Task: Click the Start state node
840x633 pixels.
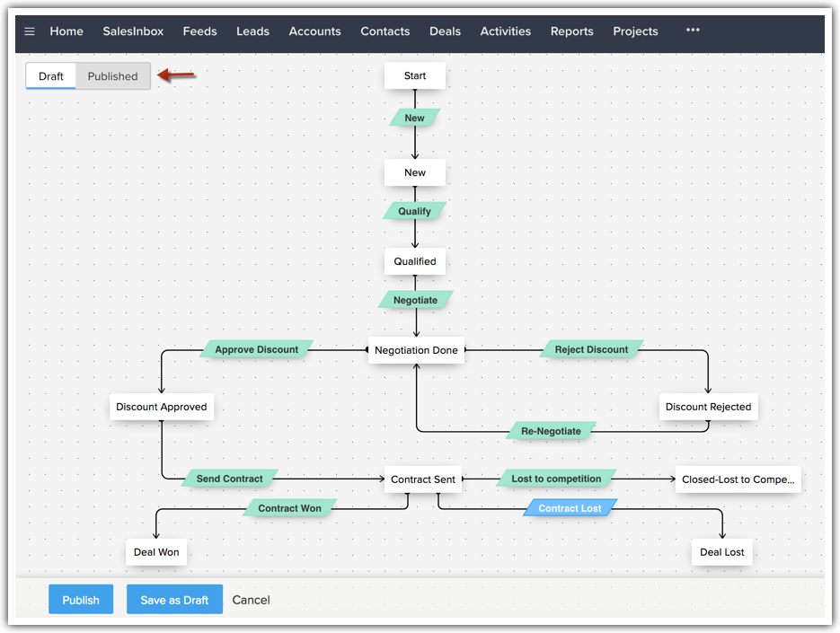Action: pos(415,76)
